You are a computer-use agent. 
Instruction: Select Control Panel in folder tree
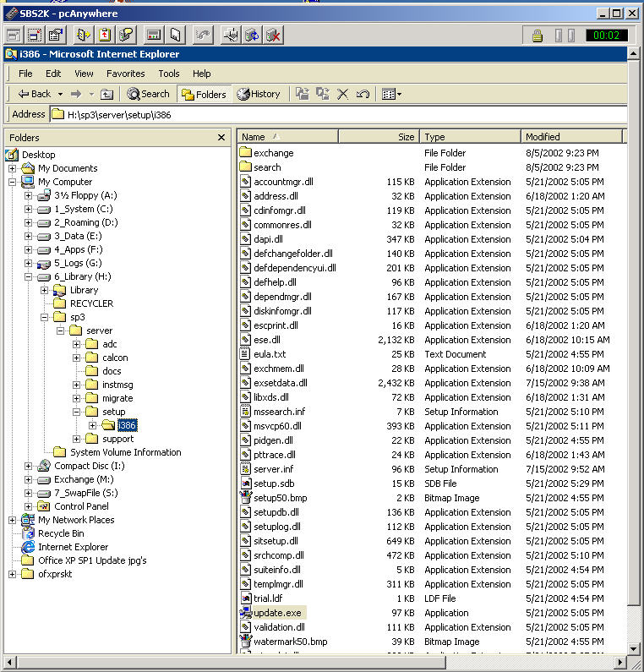pyautogui.click(x=81, y=506)
